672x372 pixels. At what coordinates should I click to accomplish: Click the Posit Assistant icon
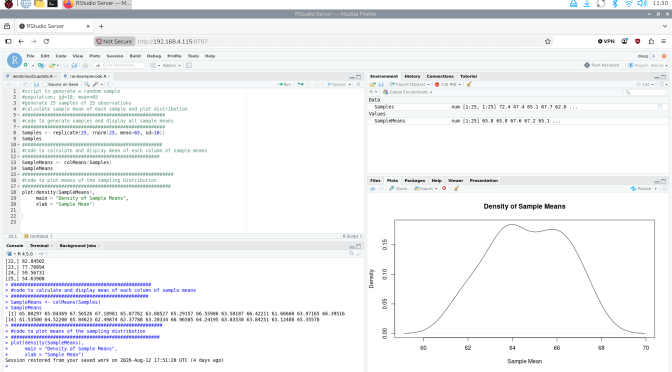pos(587,65)
